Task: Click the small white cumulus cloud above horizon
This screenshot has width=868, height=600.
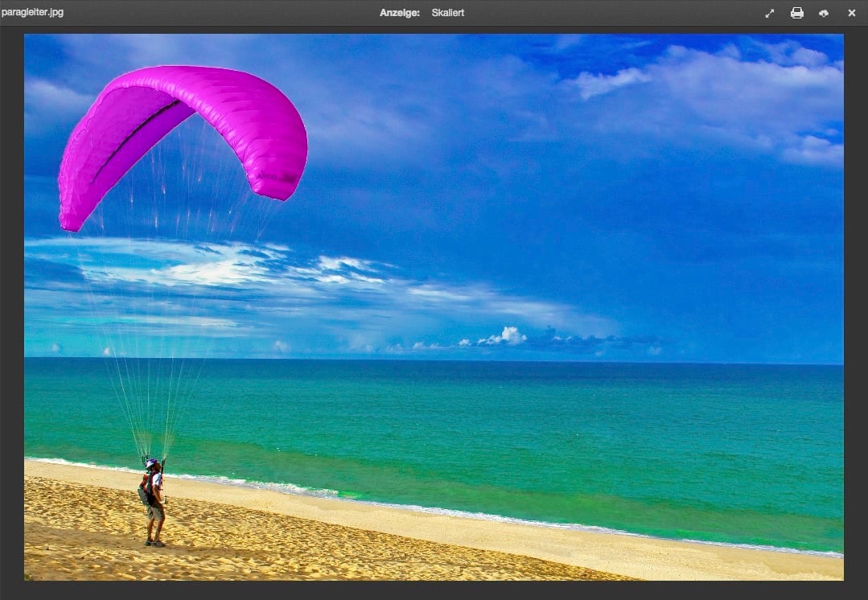Action: [x=505, y=336]
